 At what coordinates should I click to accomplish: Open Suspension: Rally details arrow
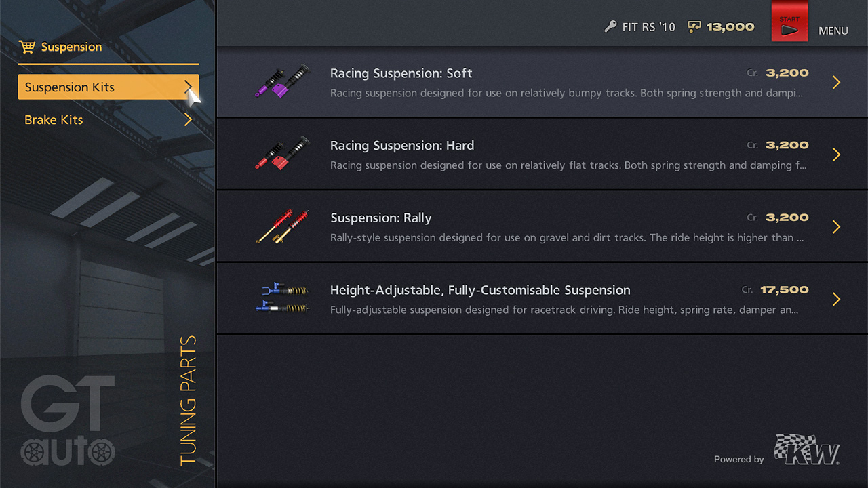coord(836,227)
